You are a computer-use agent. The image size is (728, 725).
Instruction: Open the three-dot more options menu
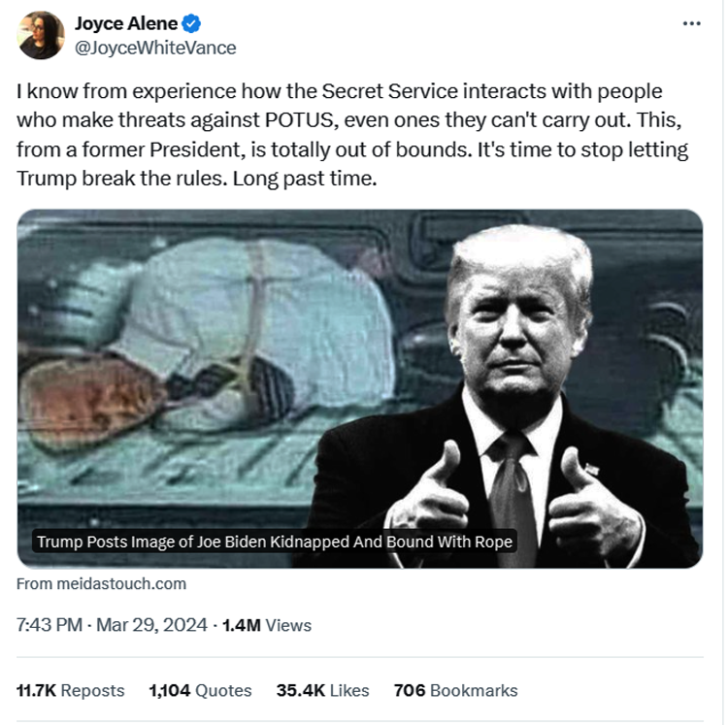click(691, 23)
